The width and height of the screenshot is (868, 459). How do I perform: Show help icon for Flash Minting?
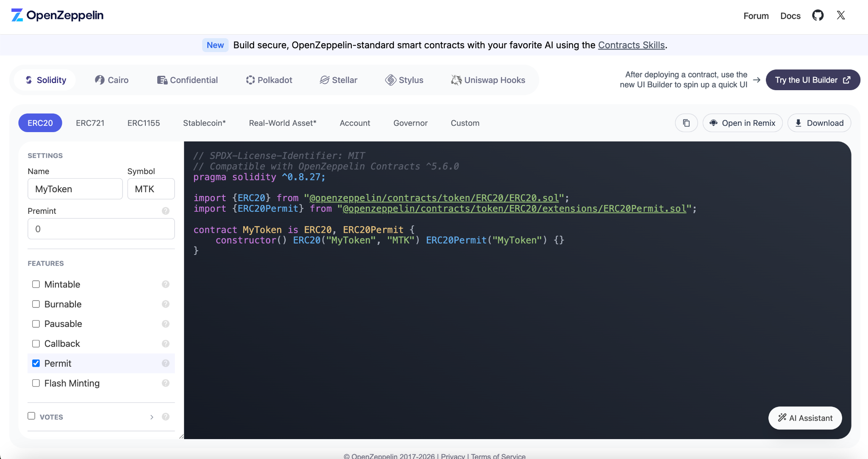(166, 383)
